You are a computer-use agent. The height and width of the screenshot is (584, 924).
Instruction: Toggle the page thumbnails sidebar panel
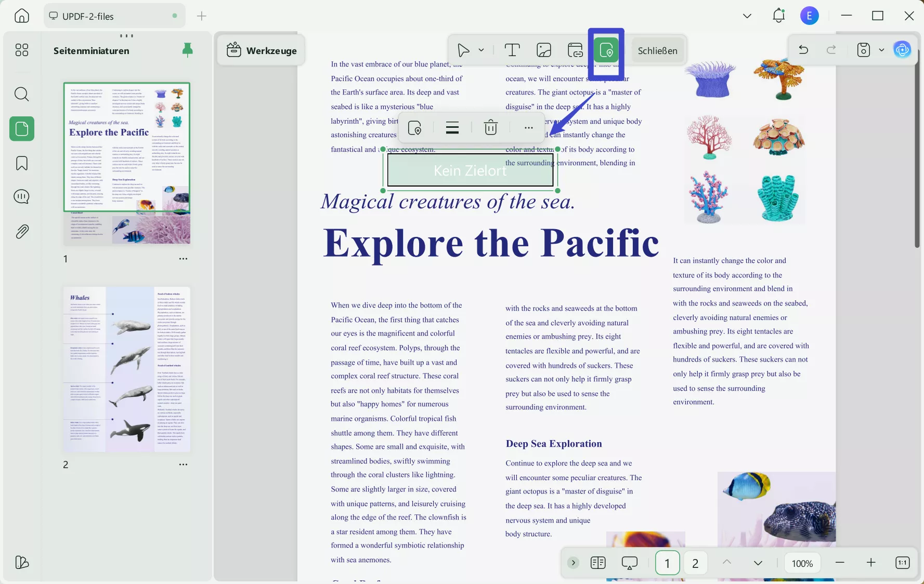21,129
